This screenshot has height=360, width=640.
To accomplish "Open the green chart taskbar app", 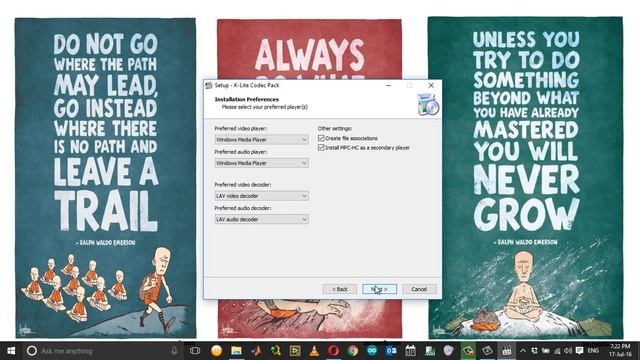I will 430,351.
